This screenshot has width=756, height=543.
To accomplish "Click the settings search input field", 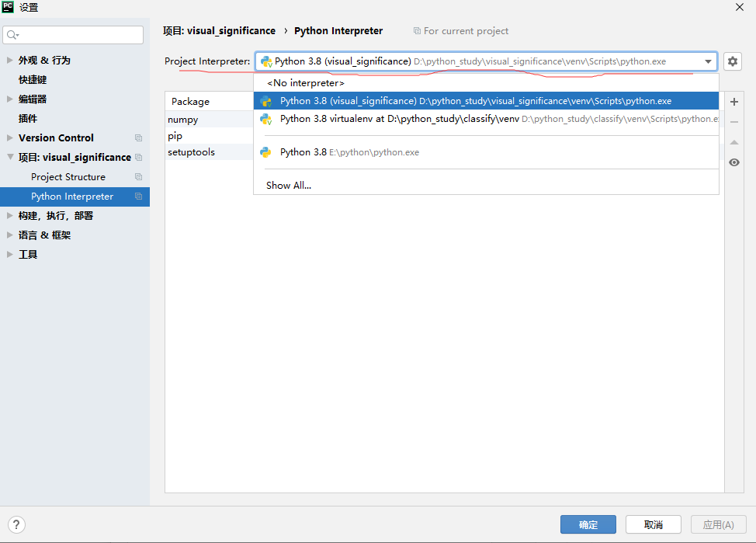I will click(x=73, y=35).
